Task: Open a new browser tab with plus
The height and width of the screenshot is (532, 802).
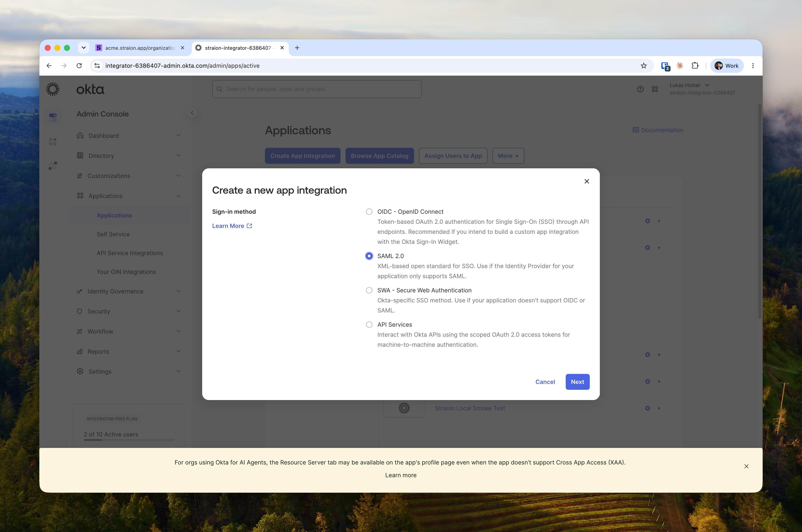Action: coord(297,48)
